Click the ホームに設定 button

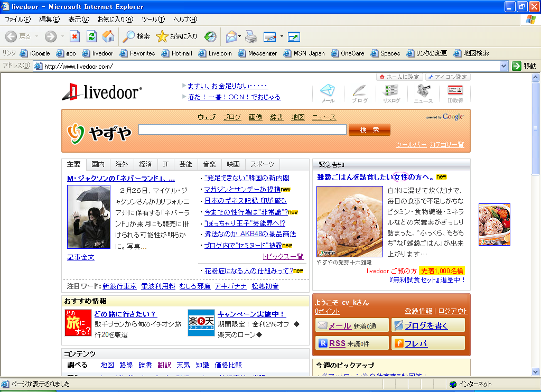tap(399, 77)
